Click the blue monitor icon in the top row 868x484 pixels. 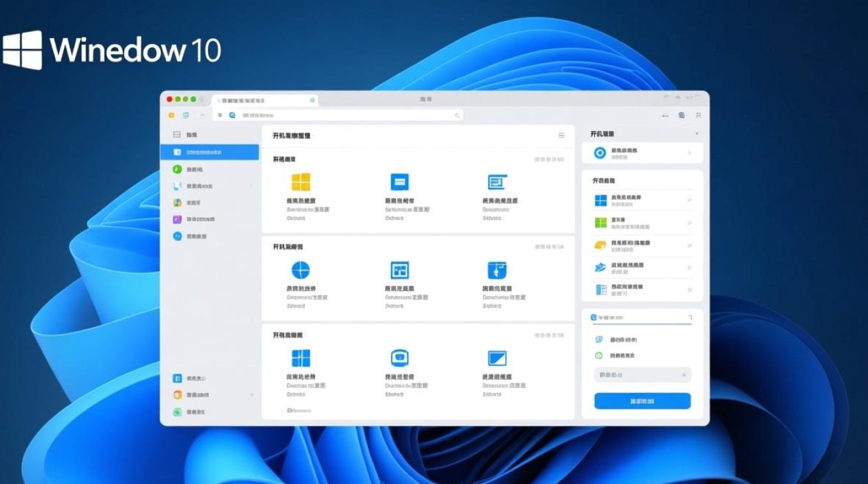398,182
